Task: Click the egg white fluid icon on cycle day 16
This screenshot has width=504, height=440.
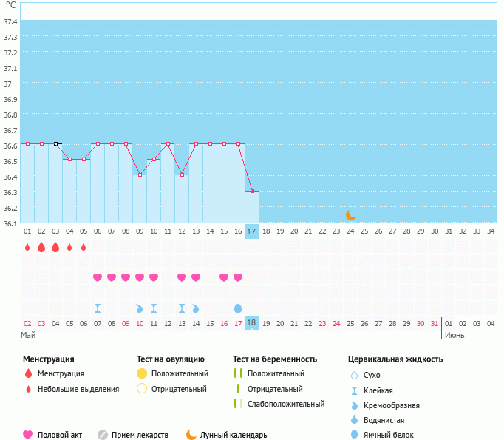Action: click(238, 308)
